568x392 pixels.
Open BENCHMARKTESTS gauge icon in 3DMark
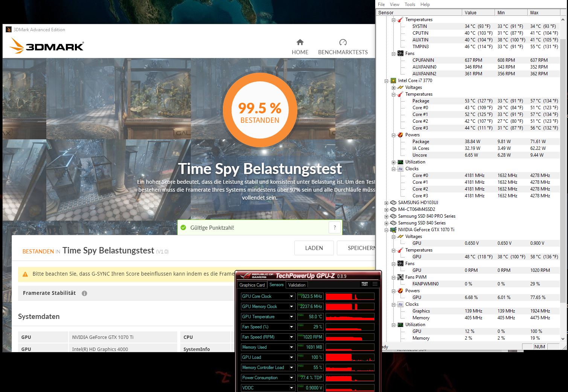343,42
